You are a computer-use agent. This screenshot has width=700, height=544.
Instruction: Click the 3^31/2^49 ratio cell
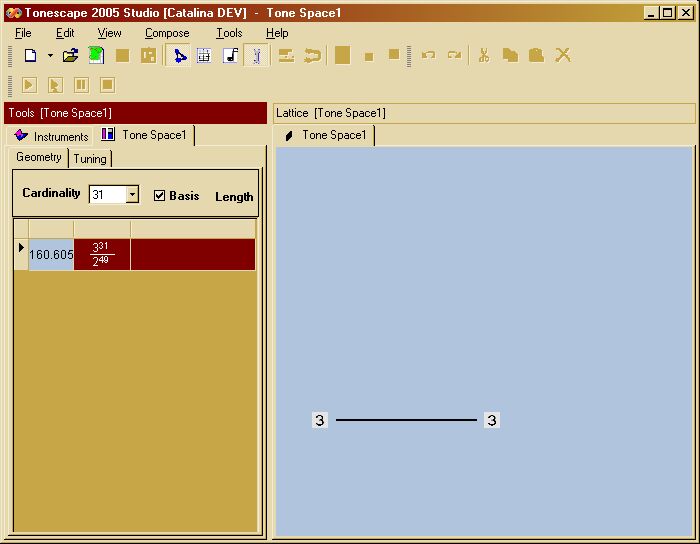[x=102, y=254]
